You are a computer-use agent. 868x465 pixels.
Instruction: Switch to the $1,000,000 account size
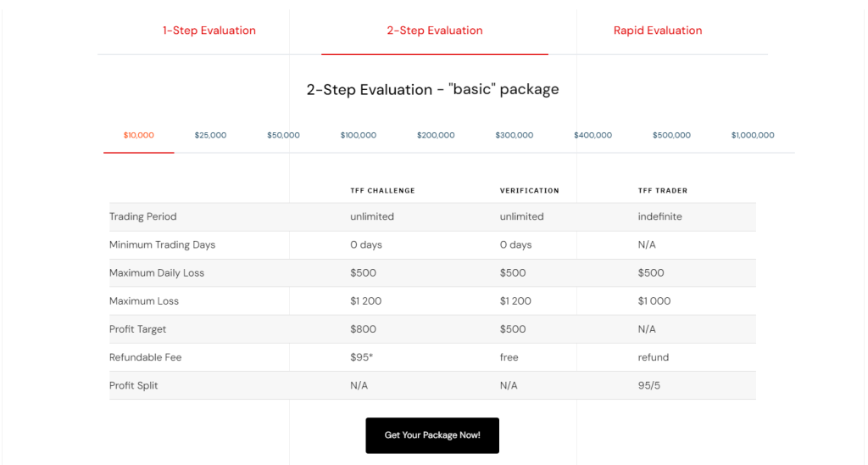753,135
